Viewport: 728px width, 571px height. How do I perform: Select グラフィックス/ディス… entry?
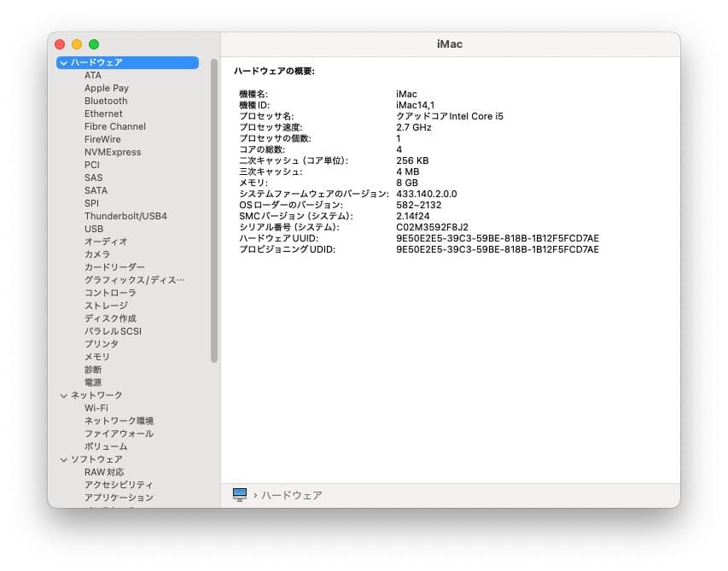click(134, 280)
